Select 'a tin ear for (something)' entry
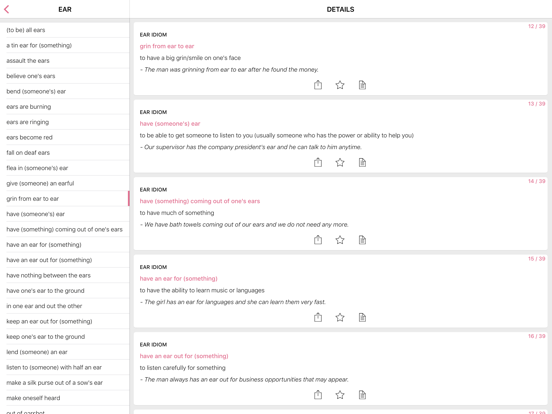The image size is (552, 414). (x=65, y=45)
